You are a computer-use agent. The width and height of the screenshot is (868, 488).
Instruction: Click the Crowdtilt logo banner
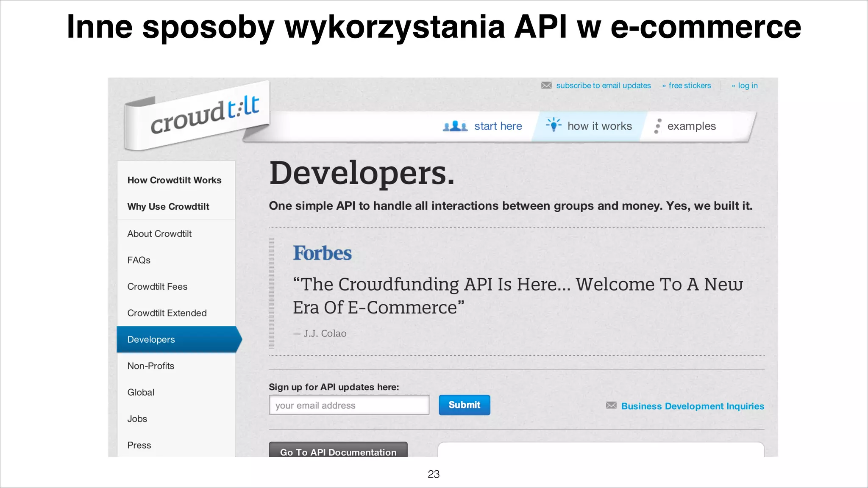197,116
